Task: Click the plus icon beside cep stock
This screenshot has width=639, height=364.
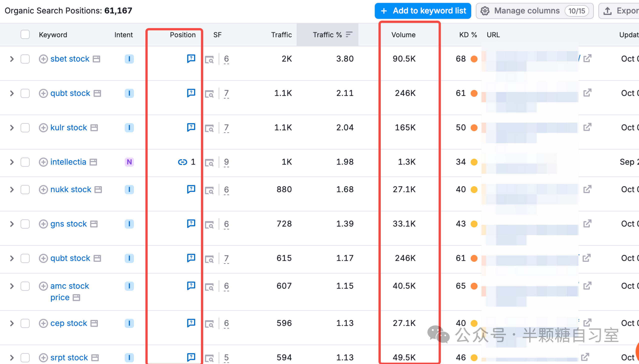Action: [x=43, y=323]
